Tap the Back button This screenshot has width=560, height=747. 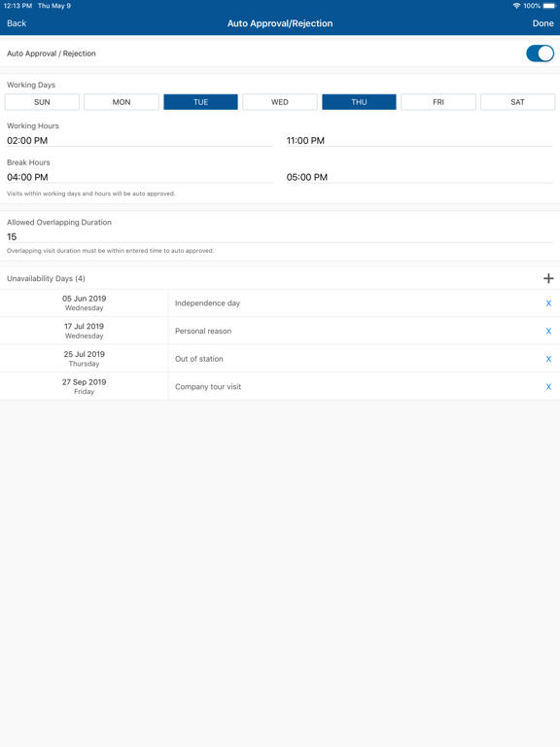17,23
